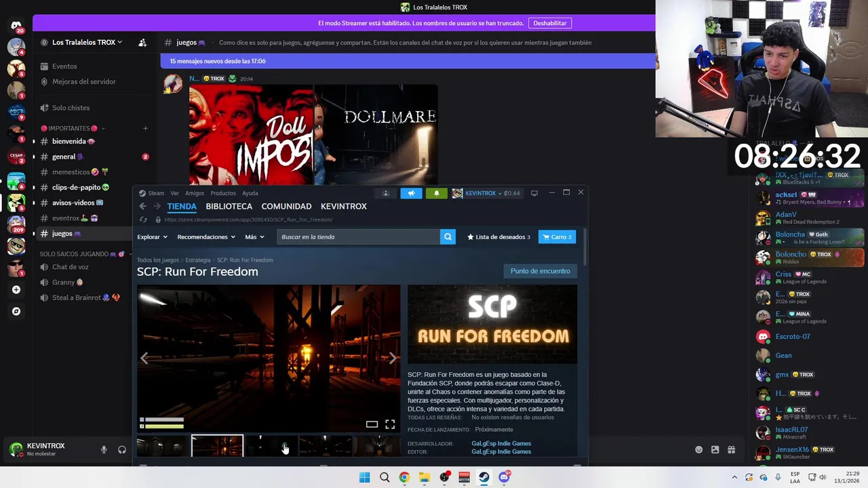Viewport: 868px width, 488px height.
Task: Open Todos los juegos breadcrumb link
Action: point(158,260)
